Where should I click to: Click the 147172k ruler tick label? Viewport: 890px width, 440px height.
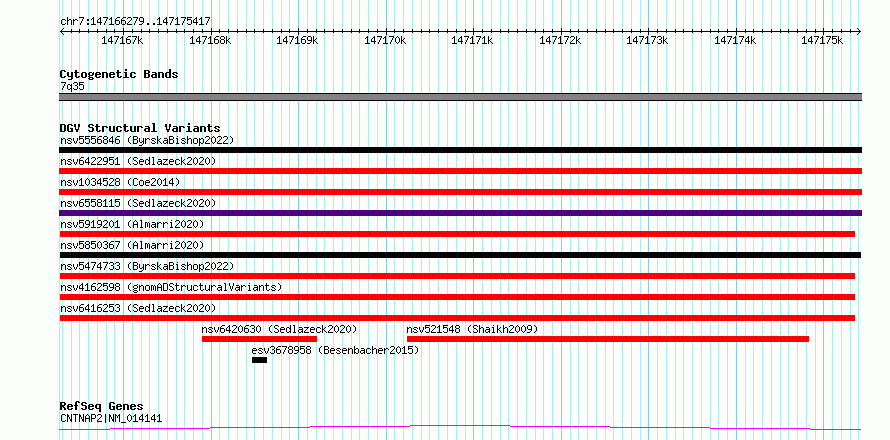point(560,40)
